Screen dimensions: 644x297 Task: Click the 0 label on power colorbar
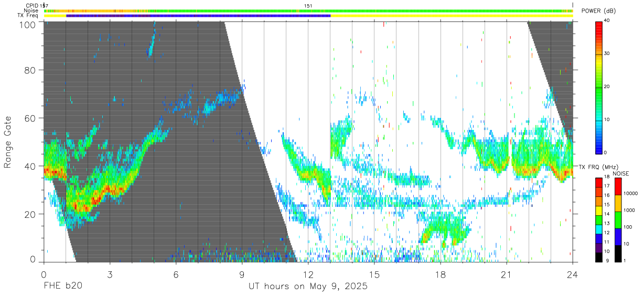(x=606, y=152)
